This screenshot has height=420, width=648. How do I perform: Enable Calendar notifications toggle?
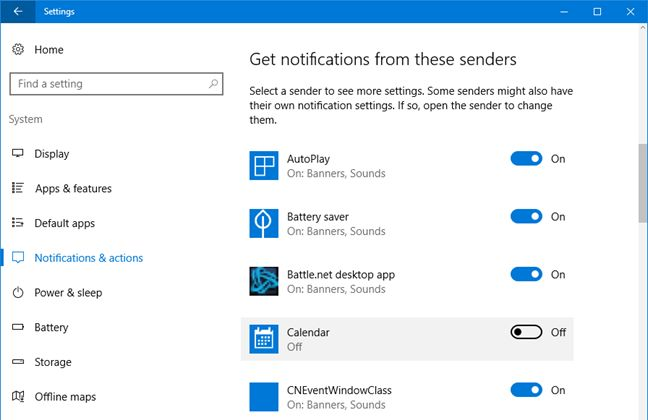(x=526, y=332)
